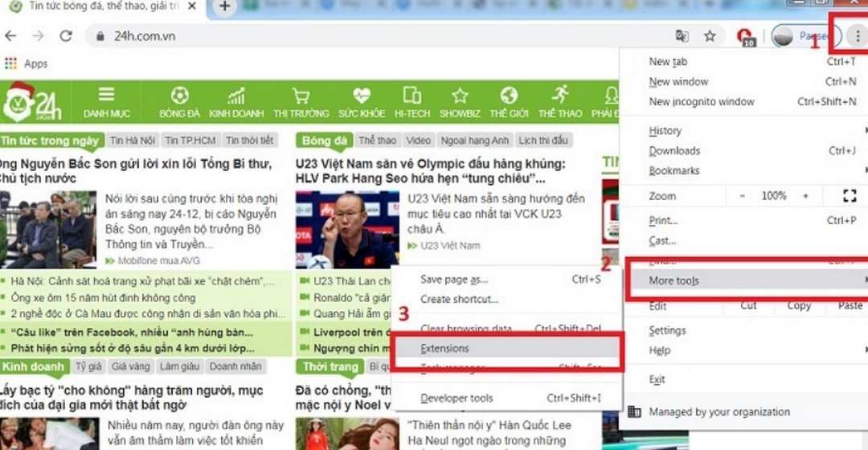The height and width of the screenshot is (450, 868).
Task: Close the Tin tức bóng đá tab
Action: [192, 6]
